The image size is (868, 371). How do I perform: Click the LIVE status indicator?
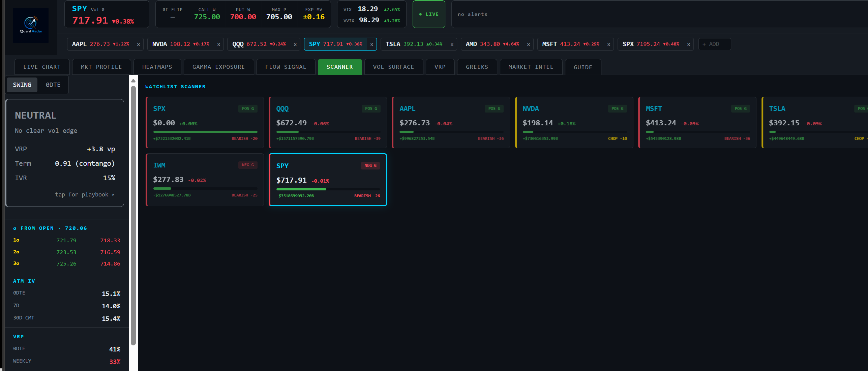(x=429, y=14)
